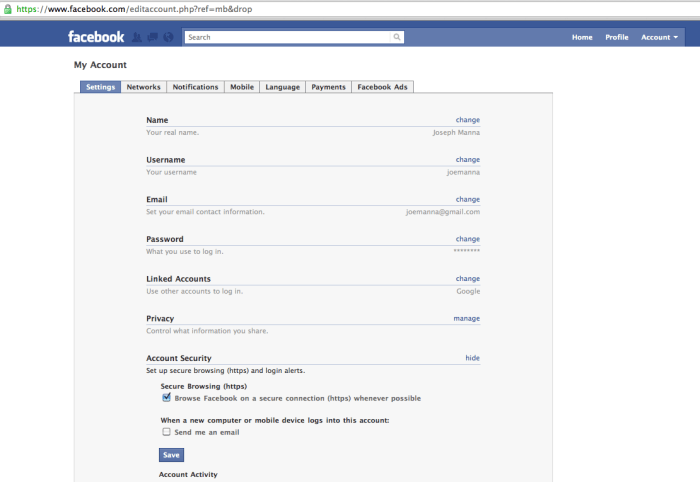Click manage link for Privacy
This screenshot has height=482, width=700.
coord(467,319)
